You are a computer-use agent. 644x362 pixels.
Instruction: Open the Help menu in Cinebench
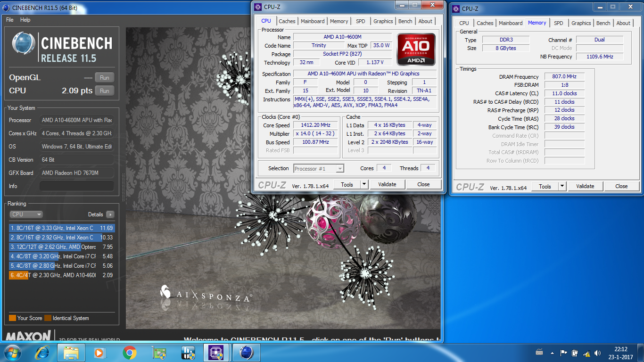point(25,20)
